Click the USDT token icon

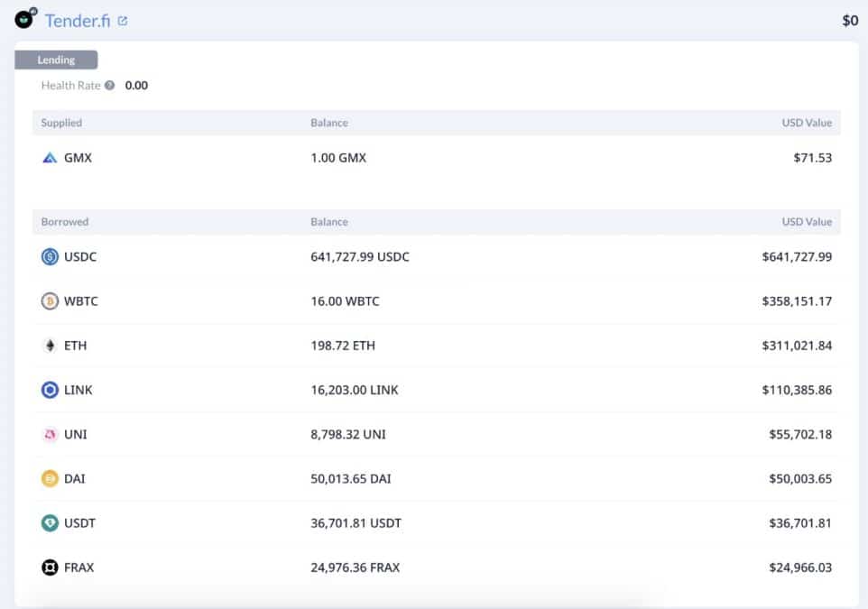point(50,522)
